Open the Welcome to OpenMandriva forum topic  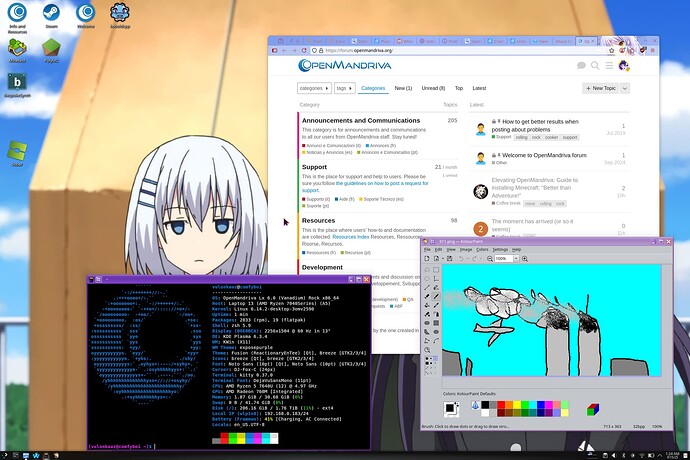click(544, 155)
